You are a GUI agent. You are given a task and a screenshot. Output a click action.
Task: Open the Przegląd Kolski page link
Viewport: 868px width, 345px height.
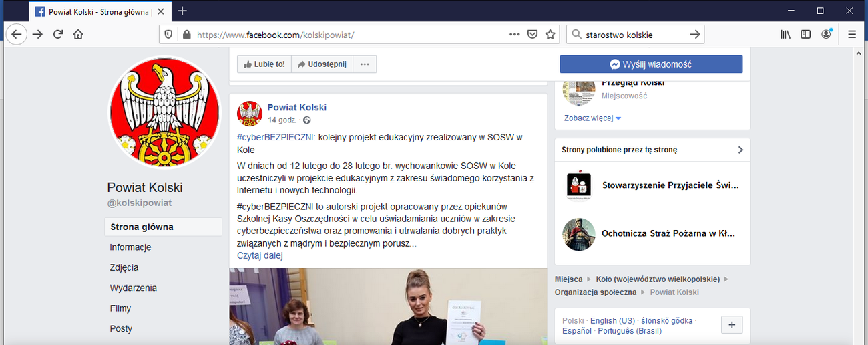pos(633,82)
